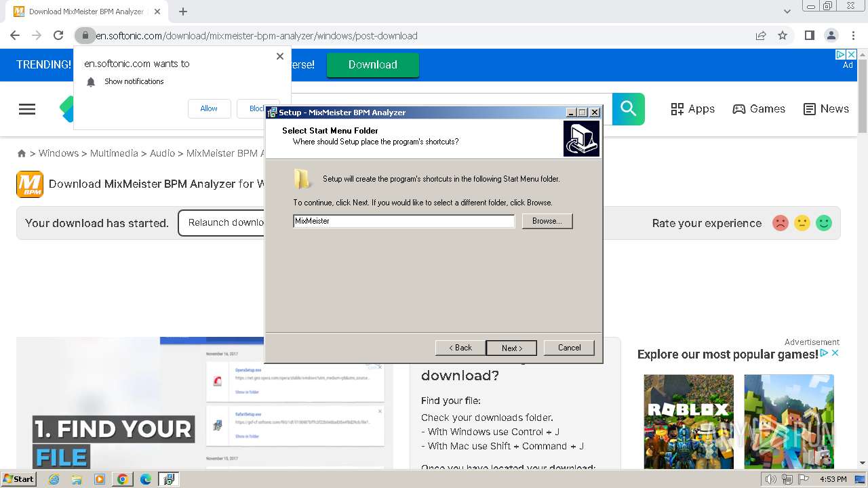Click Next in Setup wizard
Viewport: 868px width, 488px height.
511,348
